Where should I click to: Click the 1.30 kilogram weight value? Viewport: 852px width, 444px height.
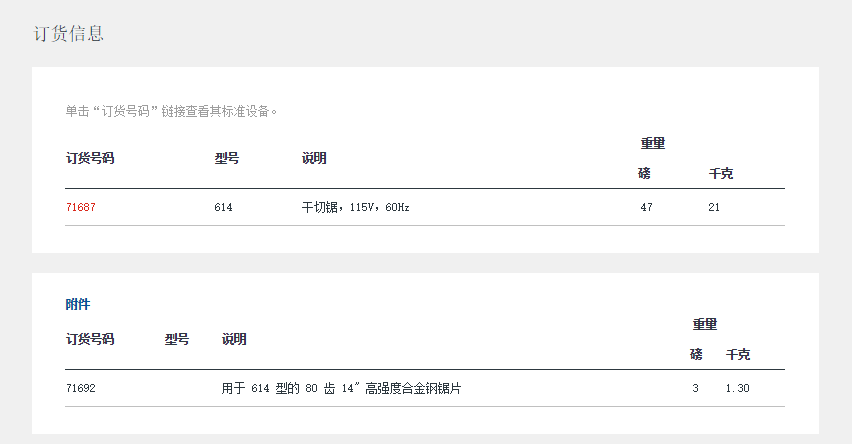pyautogui.click(x=737, y=388)
